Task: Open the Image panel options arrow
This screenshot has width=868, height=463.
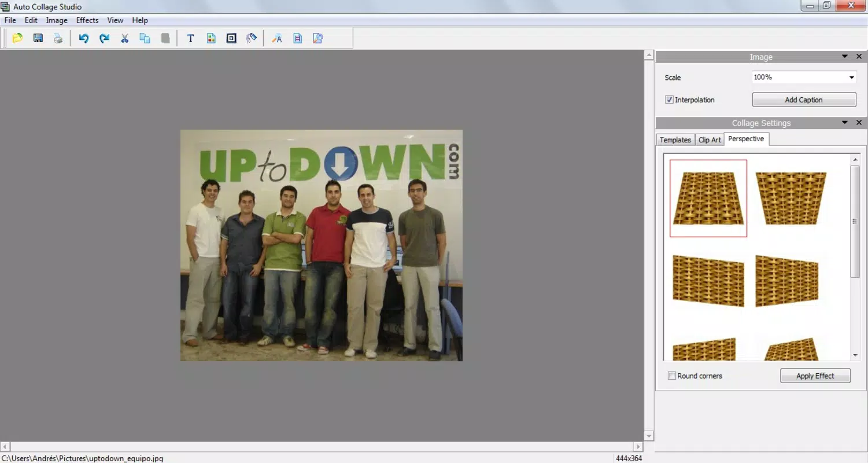Action: [845, 57]
